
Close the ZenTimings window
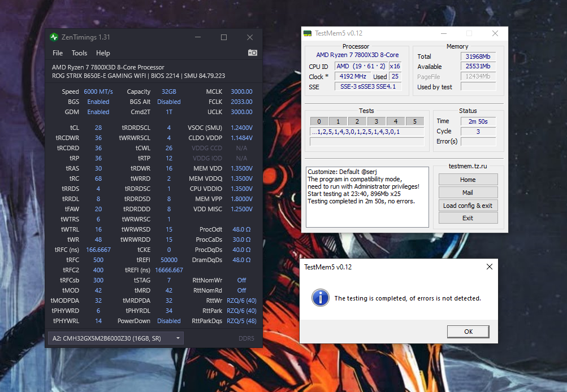pyautogui.click(x=250, y=37)
